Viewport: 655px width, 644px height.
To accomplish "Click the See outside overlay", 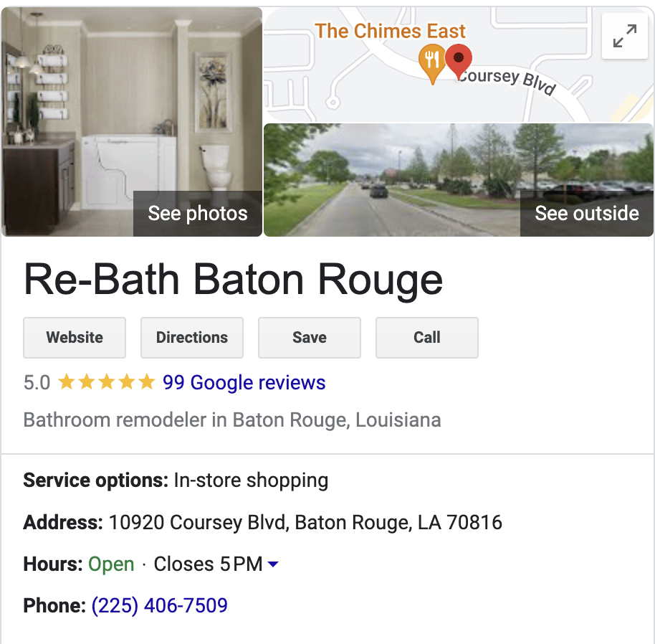I will click(586, 213).
